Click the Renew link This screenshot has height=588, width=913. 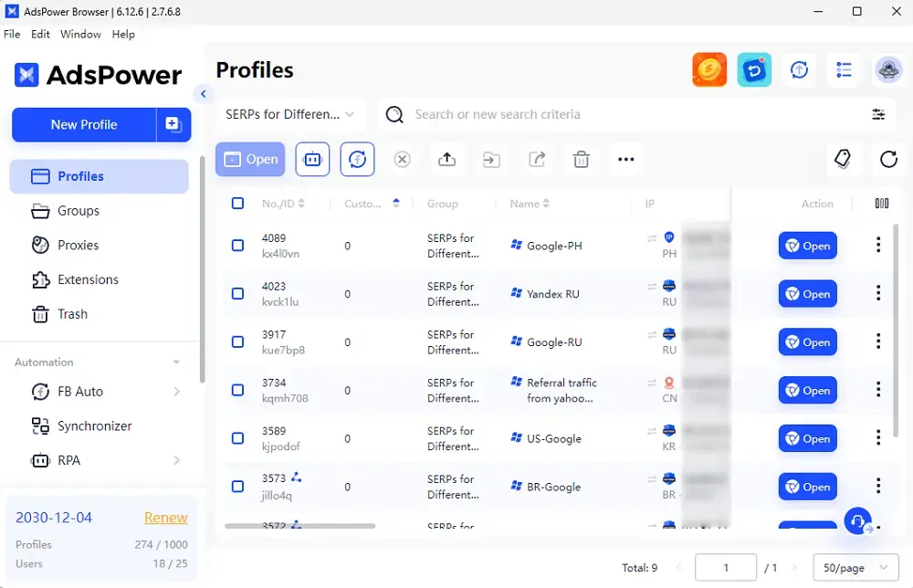click(166, 518)
